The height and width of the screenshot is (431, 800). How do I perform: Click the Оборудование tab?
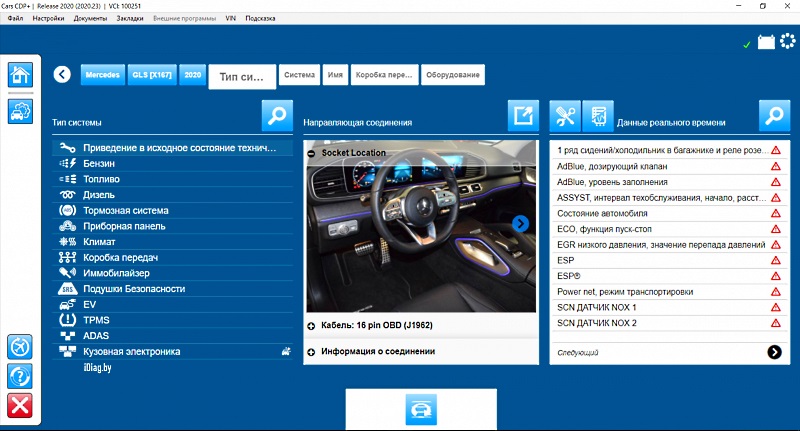point(453,75)
